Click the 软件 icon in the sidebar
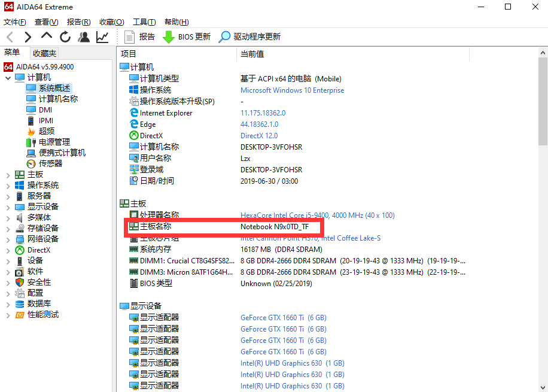548x392 pixels. pos(20,272)
